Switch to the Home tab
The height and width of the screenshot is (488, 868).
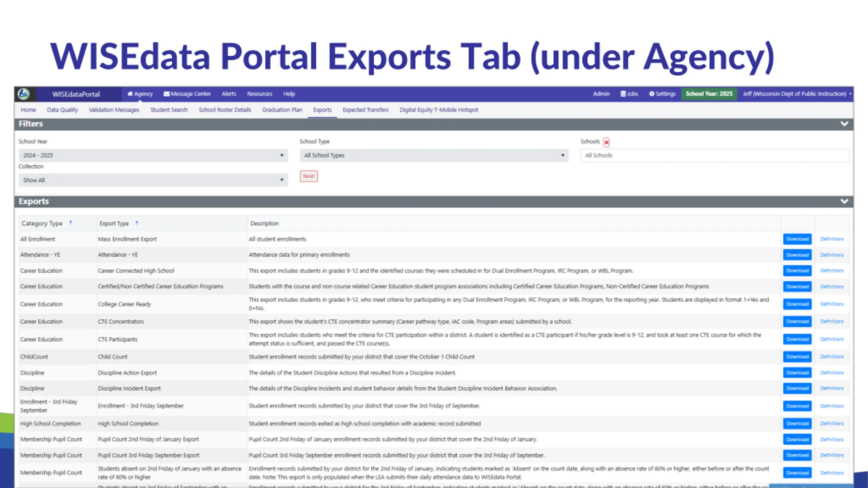(x=28, y=110)
